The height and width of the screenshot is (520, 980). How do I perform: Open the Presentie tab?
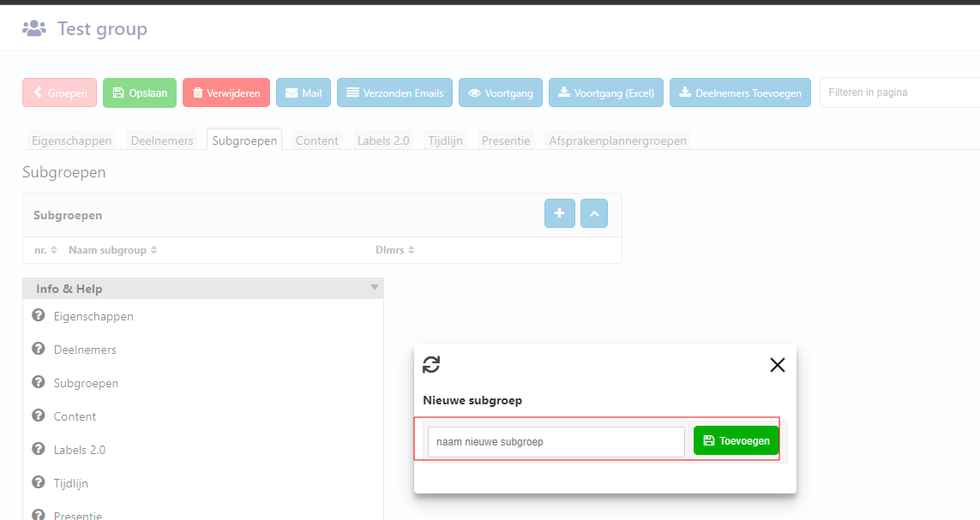[505, 140]
